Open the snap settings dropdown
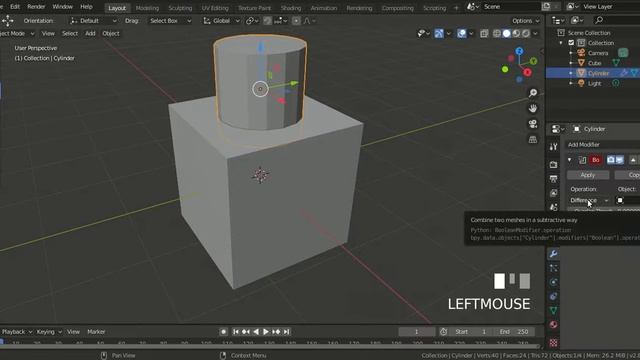The width and height of the screenshot is (640, 360). click(x=281, y=20)
